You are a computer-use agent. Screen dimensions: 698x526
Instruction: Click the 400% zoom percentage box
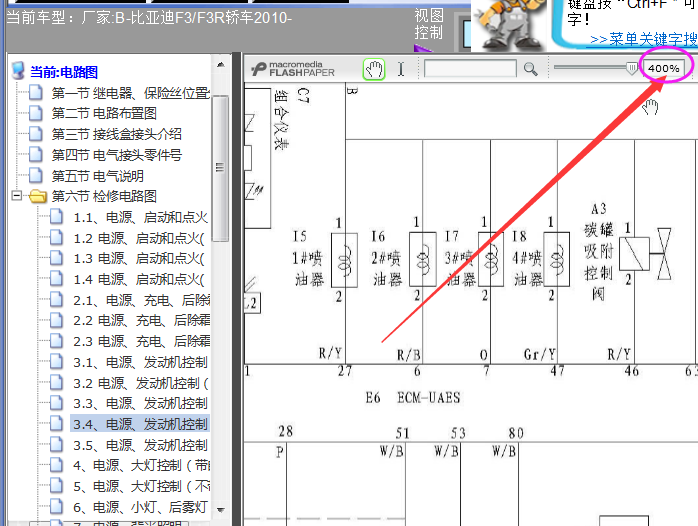(x=663, y=69)
